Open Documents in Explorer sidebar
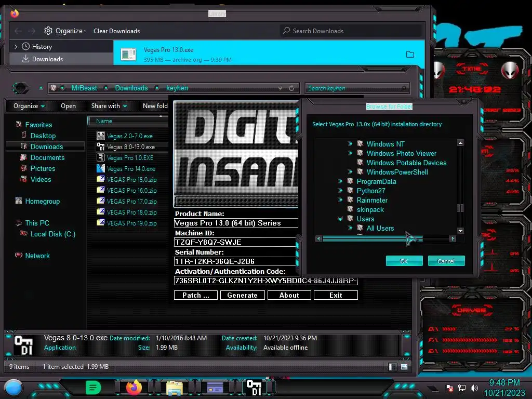This screenshot has height=399, width=532. [x=47, y=157]
